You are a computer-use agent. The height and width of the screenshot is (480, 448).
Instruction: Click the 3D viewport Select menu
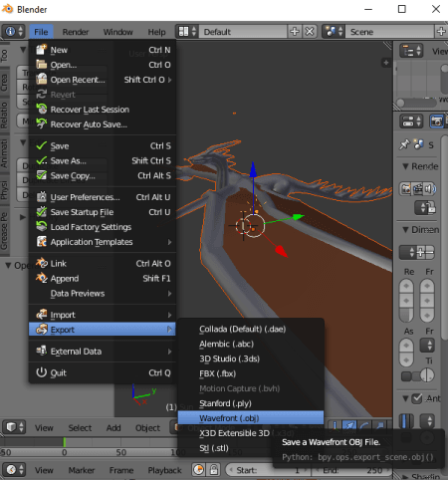point(80,428)
